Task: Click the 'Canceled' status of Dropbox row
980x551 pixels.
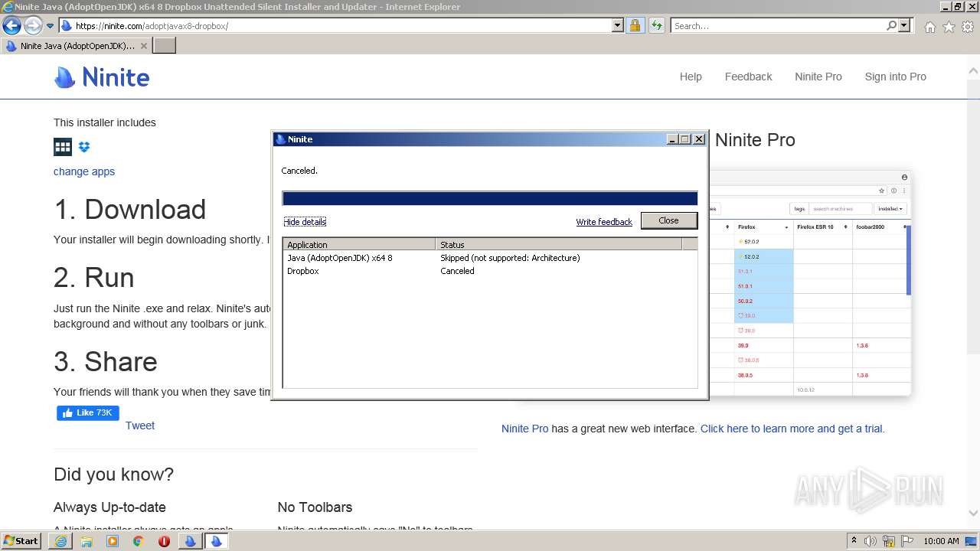Action: click(457, 271)
